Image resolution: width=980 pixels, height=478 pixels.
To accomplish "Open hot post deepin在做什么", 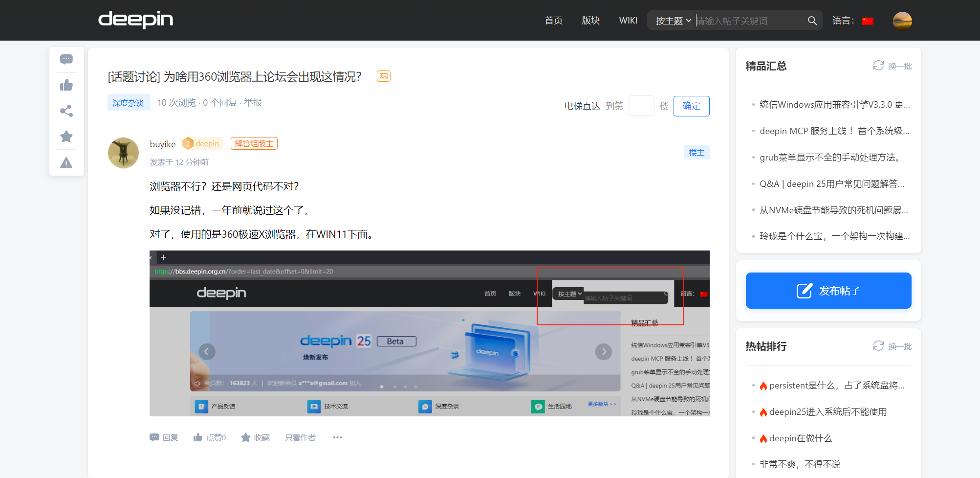I will (x=801, y=438).
